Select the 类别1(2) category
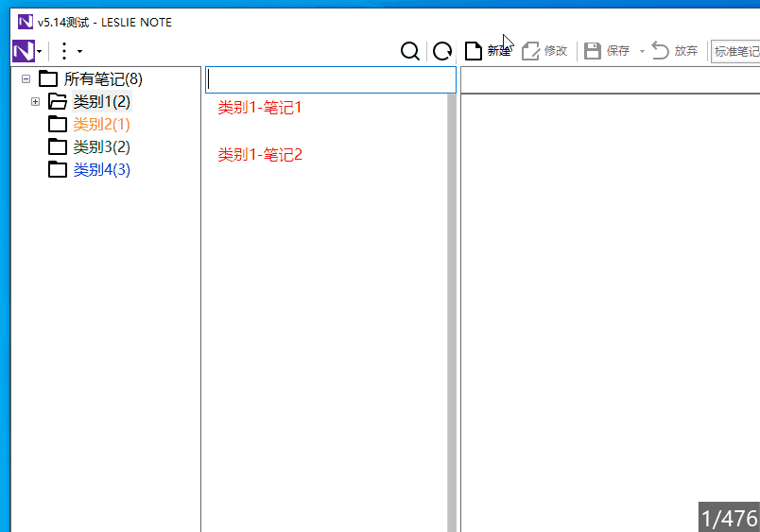This screenshot has width=760, height=532. point(102,102)
